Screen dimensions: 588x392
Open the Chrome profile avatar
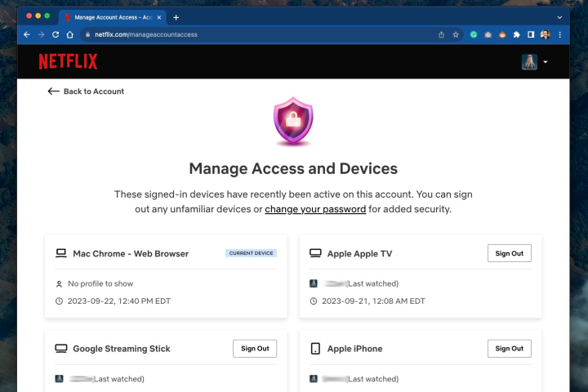546,34
